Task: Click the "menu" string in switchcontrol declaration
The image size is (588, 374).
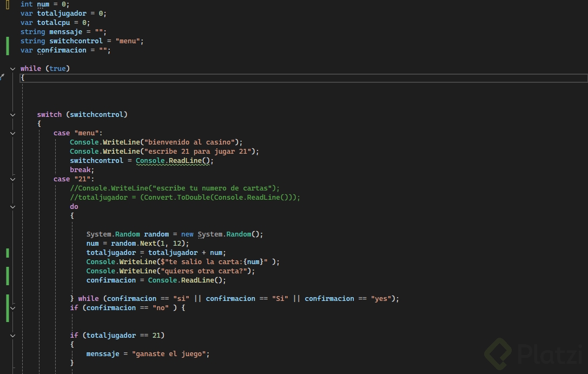Action: point(128,41)
